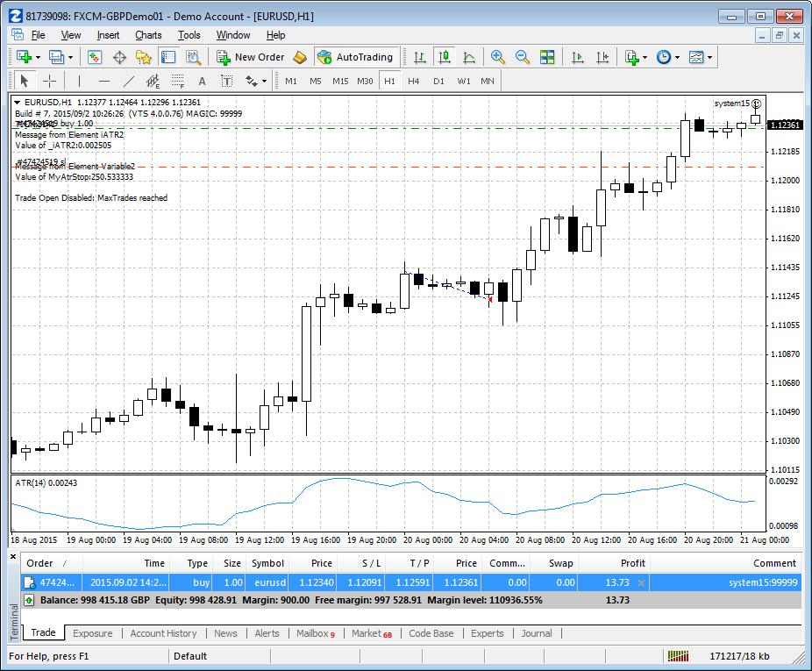Screen dimensions: 812x671
Task: Close the eurusd buy order with x
Action: (x=641, y=583)
